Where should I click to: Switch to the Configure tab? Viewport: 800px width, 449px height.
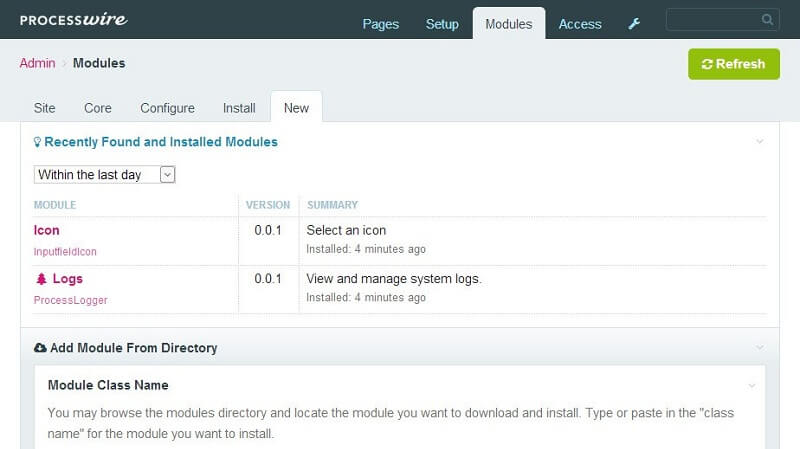167,108
